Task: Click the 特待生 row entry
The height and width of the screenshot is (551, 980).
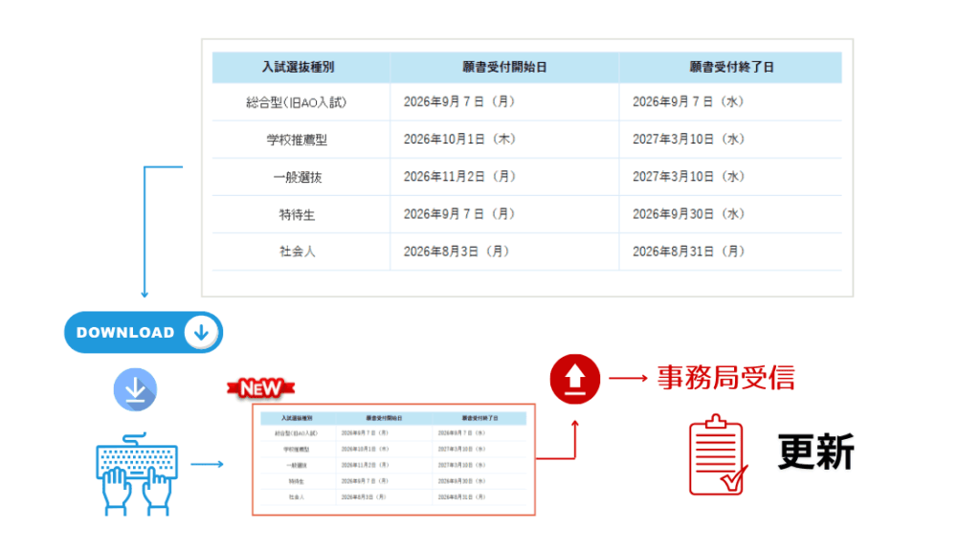Action: [x=300, y=214]
